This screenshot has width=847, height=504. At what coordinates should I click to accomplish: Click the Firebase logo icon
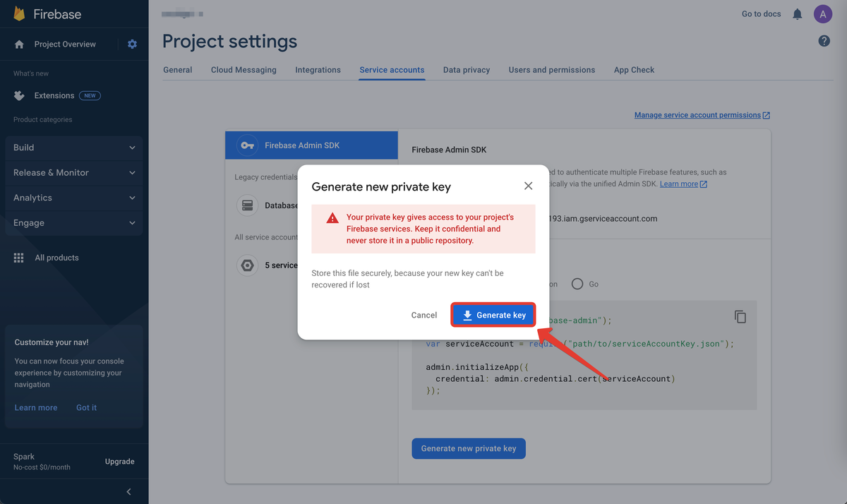(20, 14)
